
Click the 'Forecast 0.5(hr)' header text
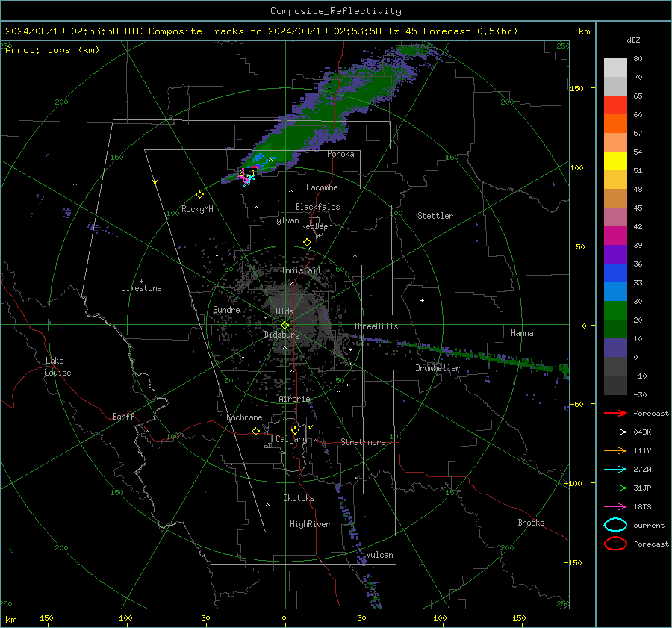pos(470,31)
